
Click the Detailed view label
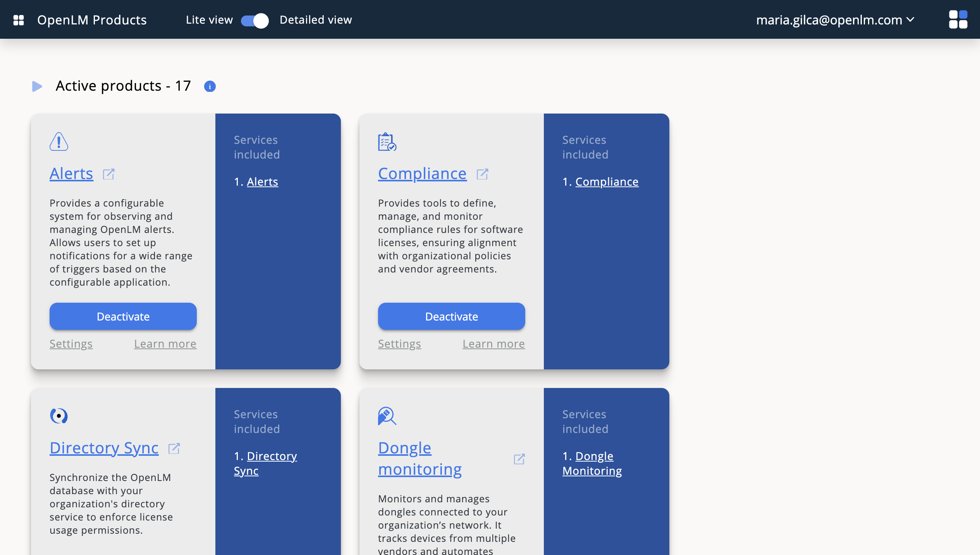click(x=316, y=19)
